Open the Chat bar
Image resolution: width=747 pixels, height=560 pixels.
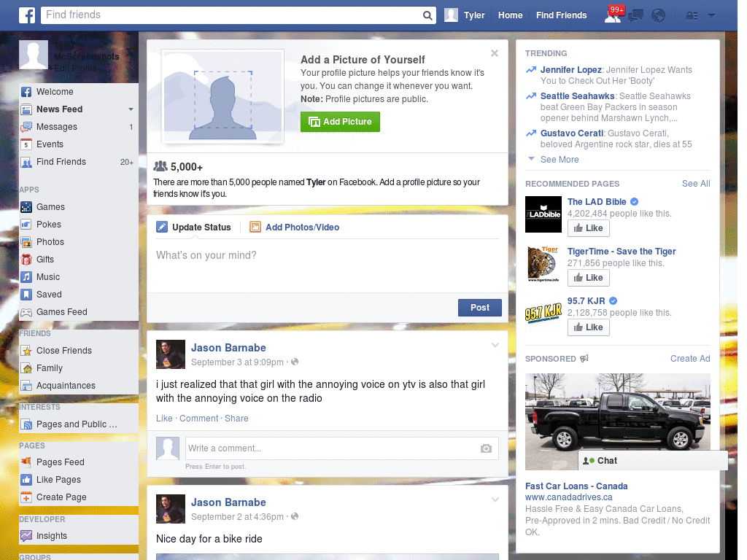[x=653, y=461]
